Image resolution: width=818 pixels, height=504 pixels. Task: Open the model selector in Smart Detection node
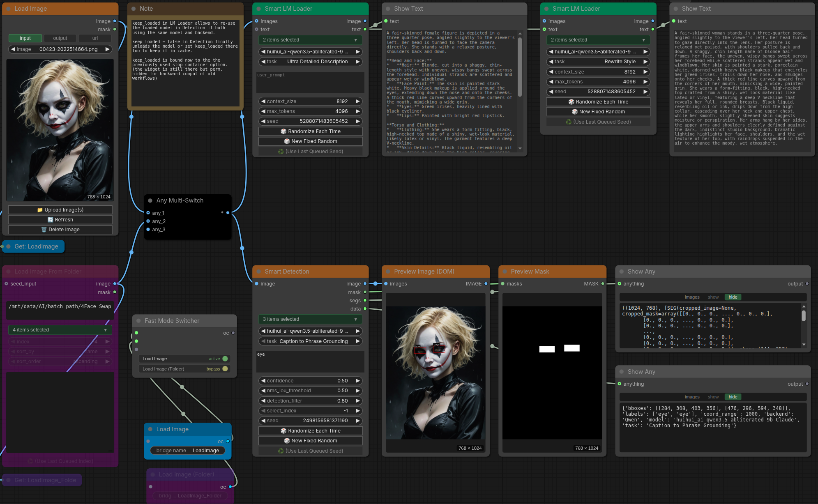click(310, 331)
